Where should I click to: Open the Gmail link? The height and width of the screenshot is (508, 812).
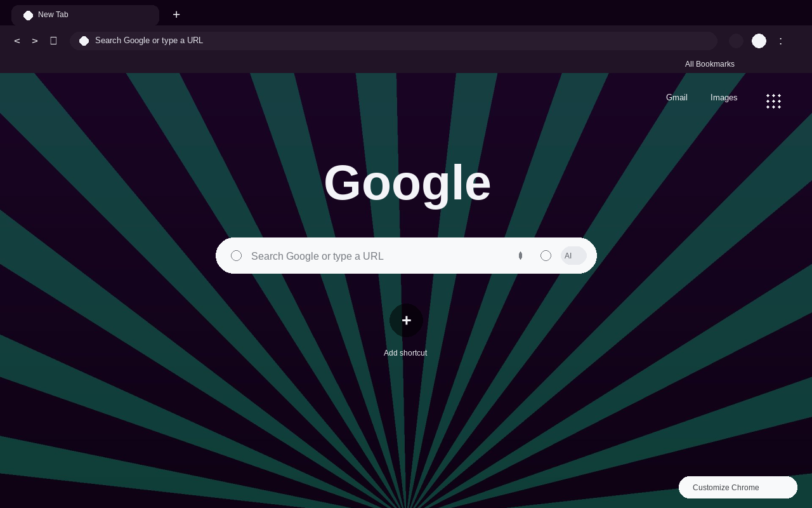click(x=677, y=98)
